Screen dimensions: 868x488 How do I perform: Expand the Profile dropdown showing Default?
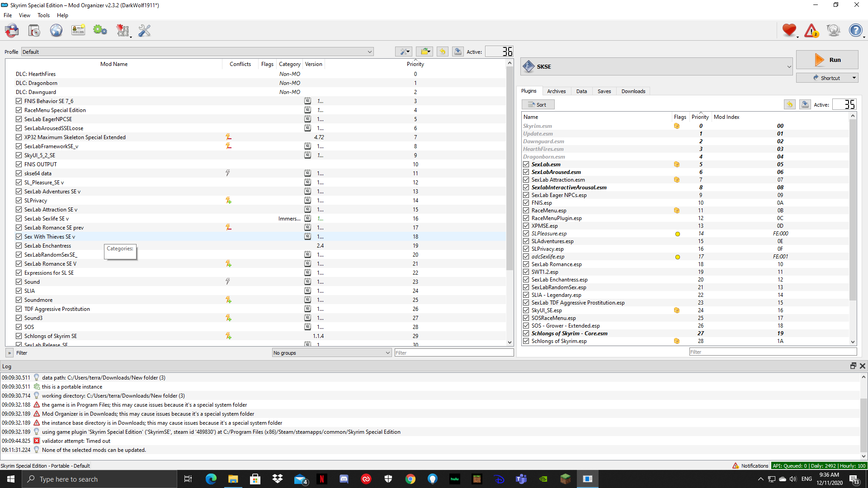[198, 52]
